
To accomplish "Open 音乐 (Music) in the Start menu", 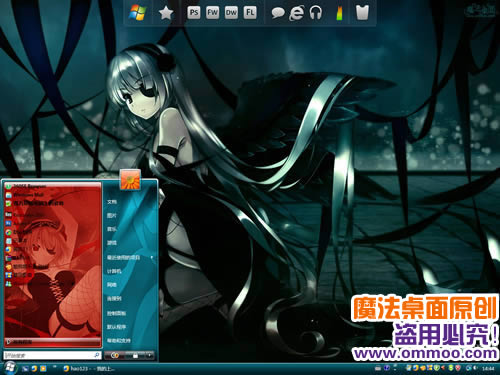I will [112, 229].
